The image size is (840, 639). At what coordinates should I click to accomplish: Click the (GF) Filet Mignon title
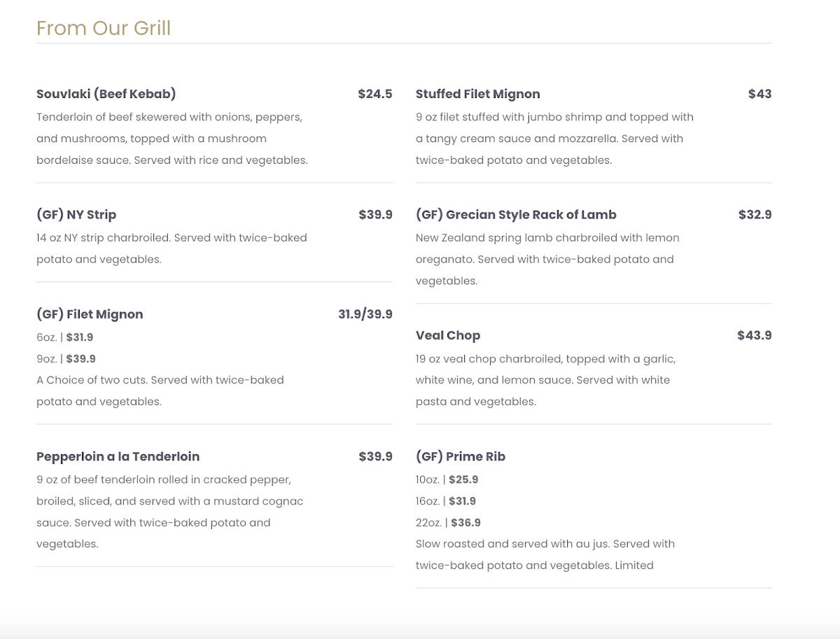pos(90,314)
